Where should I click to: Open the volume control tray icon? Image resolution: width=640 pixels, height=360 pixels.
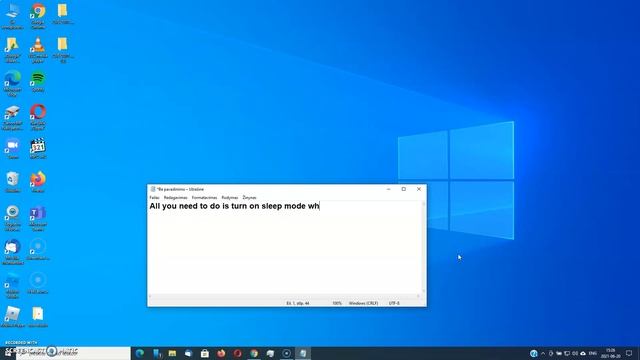pyautogui.click(x=575, y=353)
